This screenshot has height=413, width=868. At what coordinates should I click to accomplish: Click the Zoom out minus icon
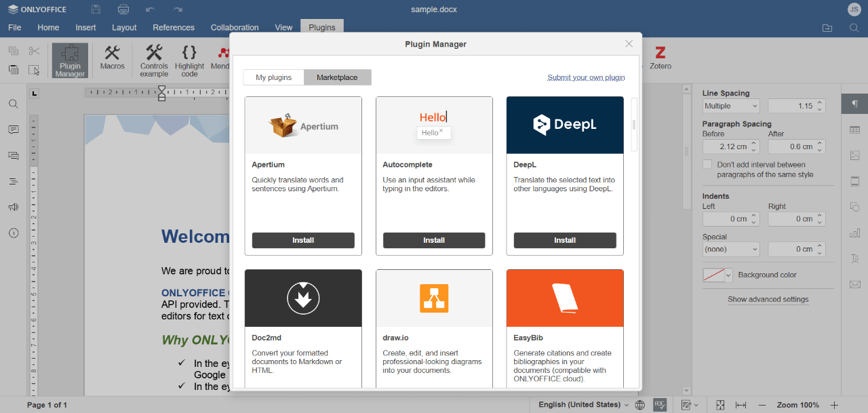(762, 405)
